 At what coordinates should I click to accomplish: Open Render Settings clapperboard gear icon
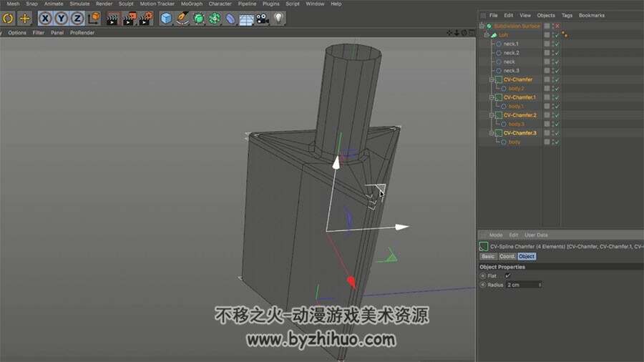coord(146,19)
